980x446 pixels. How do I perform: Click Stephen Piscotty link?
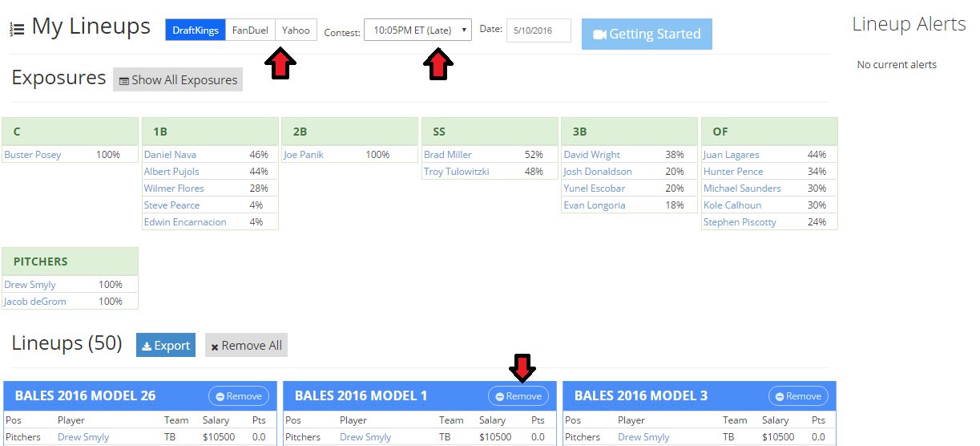click(740, 222)
